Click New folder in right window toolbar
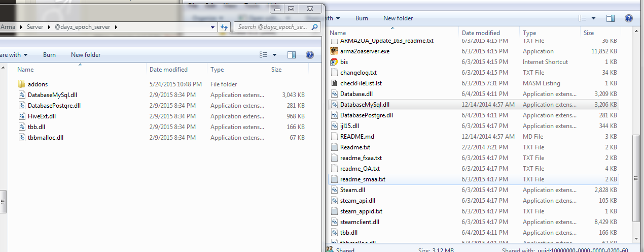 pyautogui.click(x=398, y=18)
